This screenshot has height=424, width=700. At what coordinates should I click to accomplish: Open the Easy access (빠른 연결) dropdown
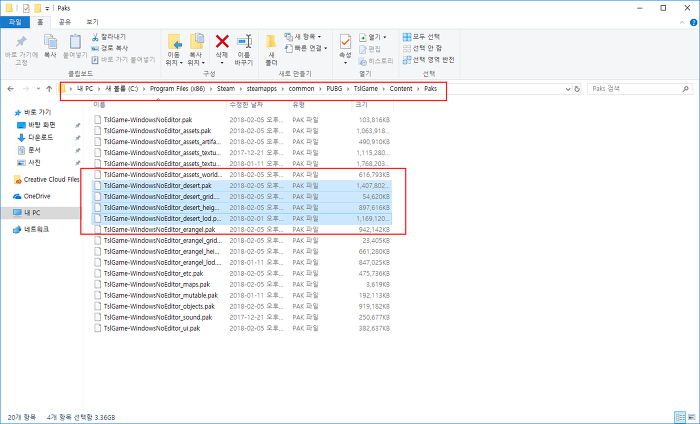pyautogui.click(x=306, y=48)
